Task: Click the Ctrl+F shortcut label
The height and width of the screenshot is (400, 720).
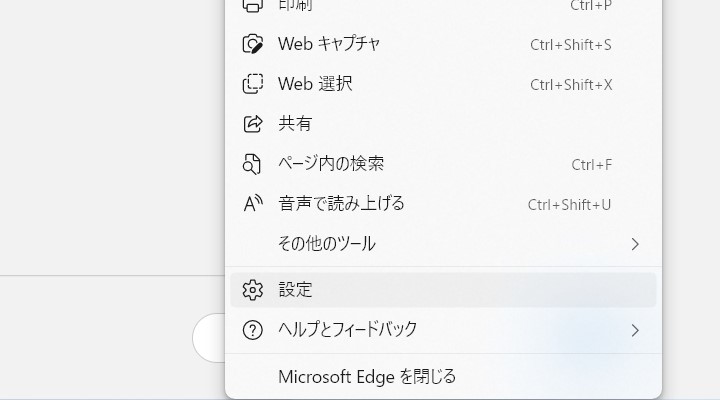Action: [x=591, y=165]
